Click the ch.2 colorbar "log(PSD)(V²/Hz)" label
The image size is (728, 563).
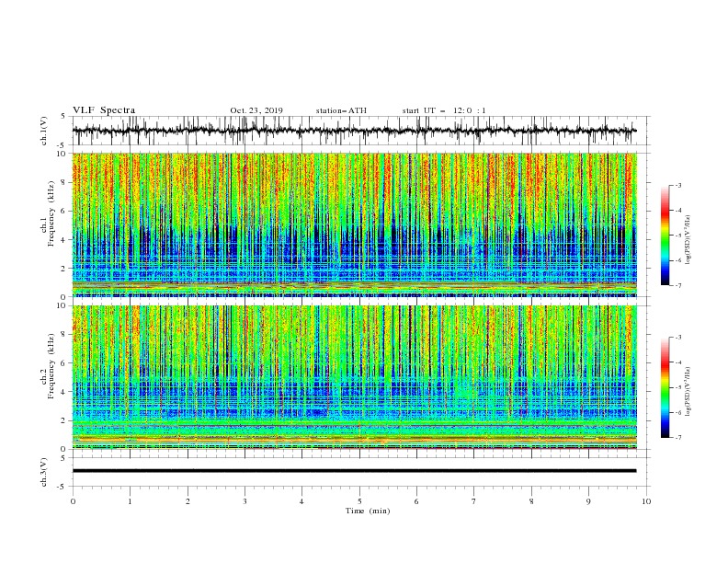(688, 392)
